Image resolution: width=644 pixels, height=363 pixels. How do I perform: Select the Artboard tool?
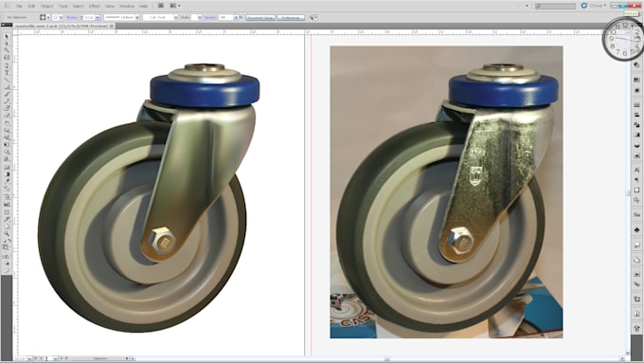(7, 212)
